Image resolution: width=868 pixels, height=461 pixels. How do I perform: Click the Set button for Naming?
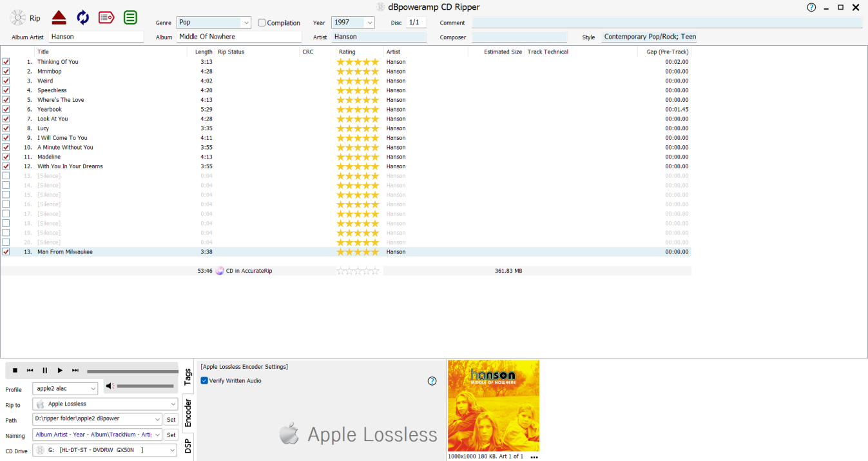click(x=171, y=435)
